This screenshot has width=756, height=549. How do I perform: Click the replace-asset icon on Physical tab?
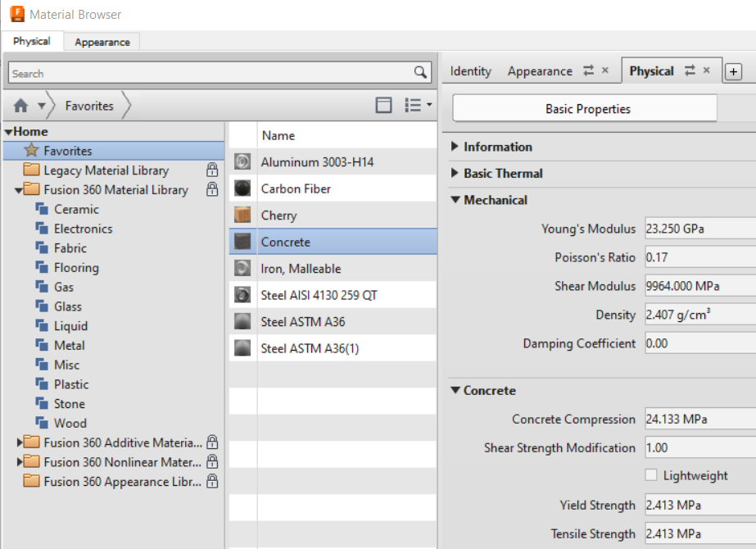pos(690,71)
